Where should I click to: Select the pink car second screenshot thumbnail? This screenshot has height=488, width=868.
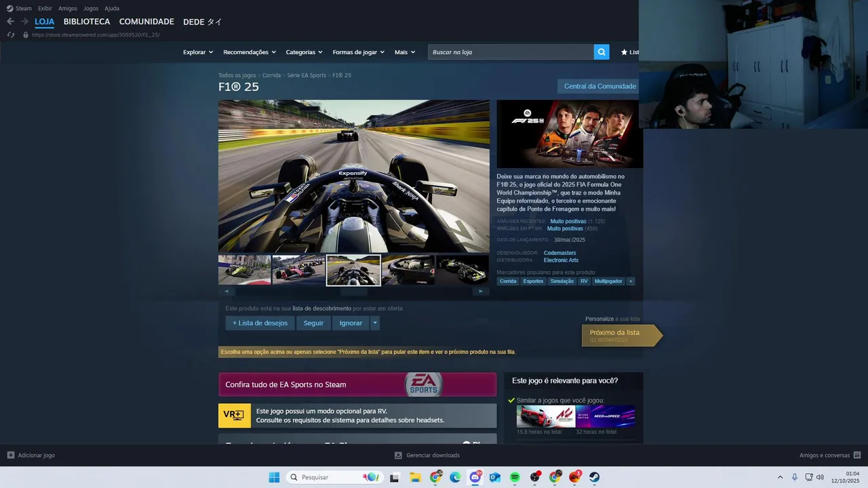[x=299, y=270]
